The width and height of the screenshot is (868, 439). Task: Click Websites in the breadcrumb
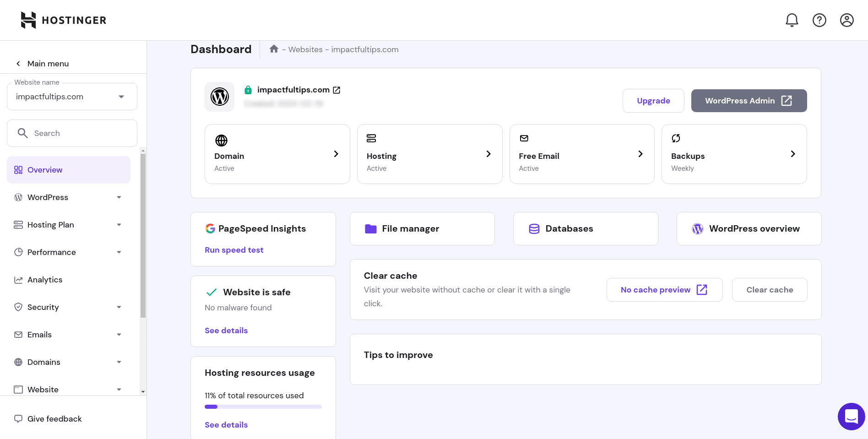pyautogui.click(x=305, y=49)
